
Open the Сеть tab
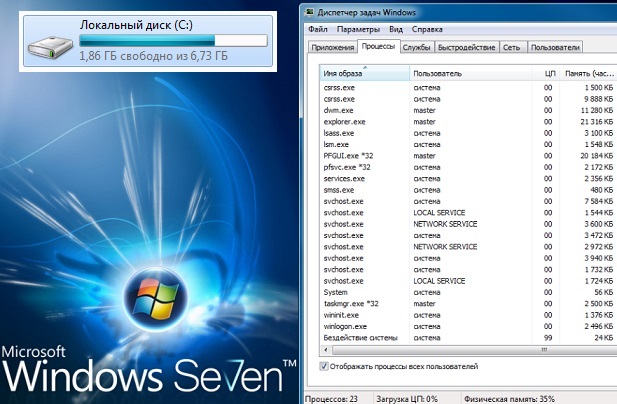pos(511,47)
